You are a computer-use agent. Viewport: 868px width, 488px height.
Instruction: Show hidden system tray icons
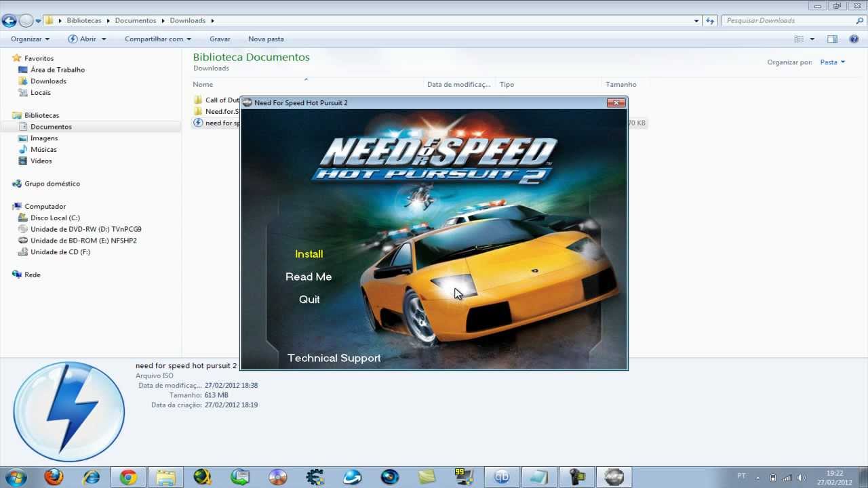757,477
